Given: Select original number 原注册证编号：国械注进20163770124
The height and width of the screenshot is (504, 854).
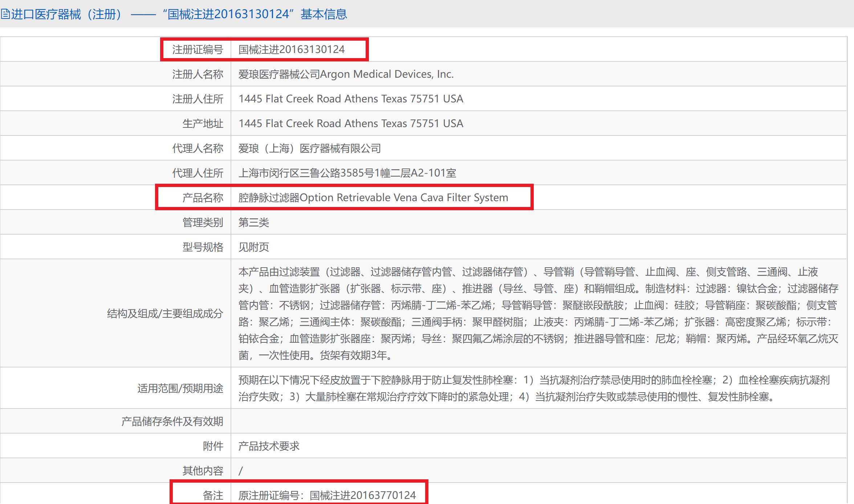Looking at the screenshot, I should (327, 495).
